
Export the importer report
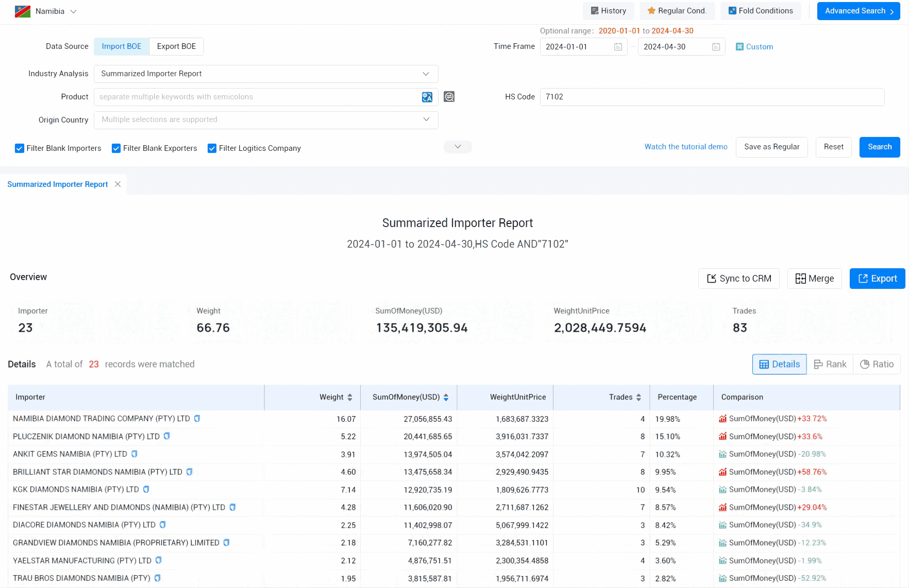point(877,279)
